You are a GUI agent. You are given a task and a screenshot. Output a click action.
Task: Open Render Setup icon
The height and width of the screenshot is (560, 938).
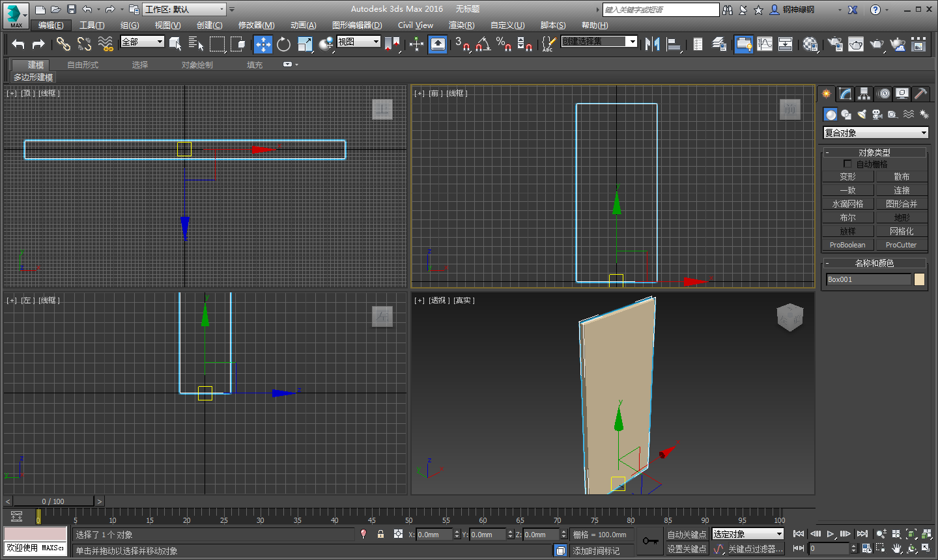tap(835, 44)
